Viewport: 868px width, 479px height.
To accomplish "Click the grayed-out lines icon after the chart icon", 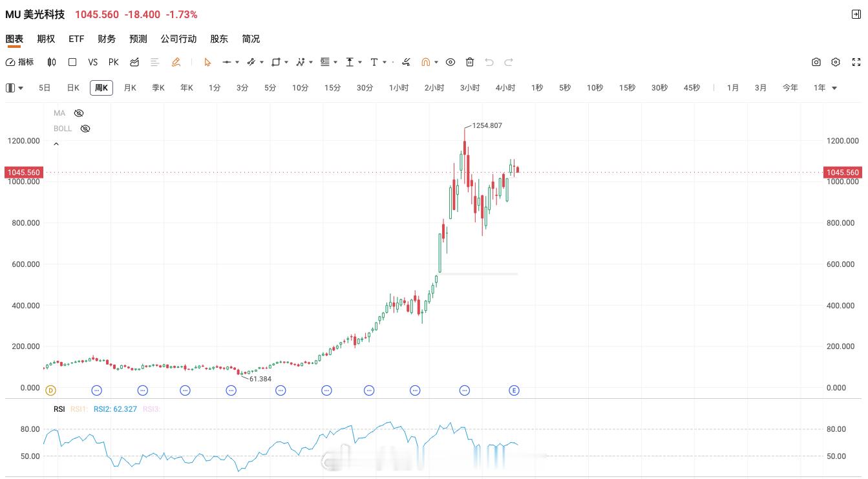I will (x=155, y=62).
